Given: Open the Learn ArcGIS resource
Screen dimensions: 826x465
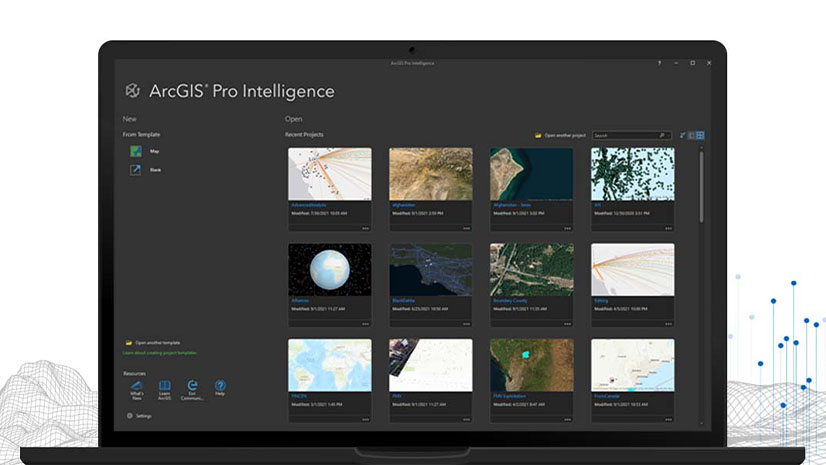Looking at the screenshot, I should coord(164,390).
